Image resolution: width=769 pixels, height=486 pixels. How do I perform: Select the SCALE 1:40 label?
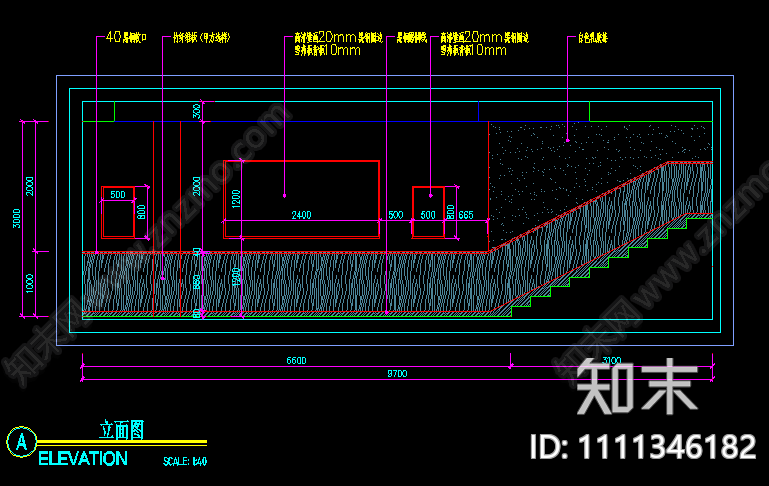185,461
